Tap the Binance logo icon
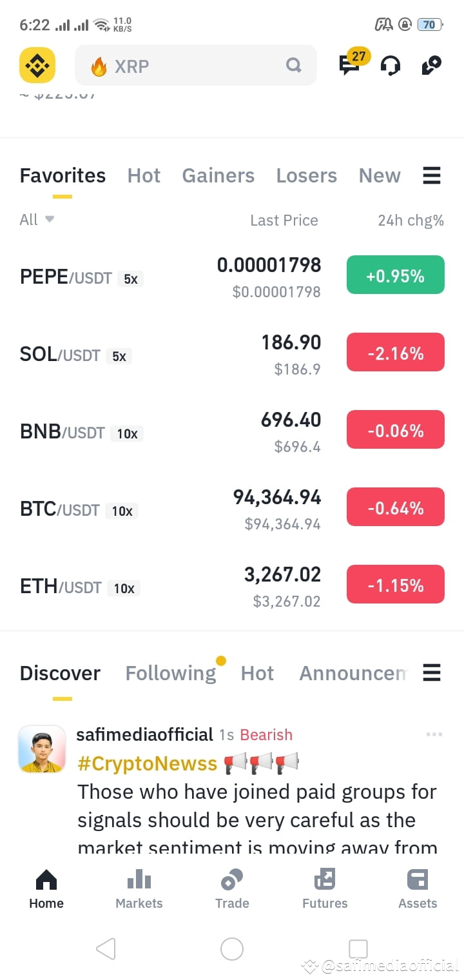Viewport: 464px width, 980px height. 37,65
